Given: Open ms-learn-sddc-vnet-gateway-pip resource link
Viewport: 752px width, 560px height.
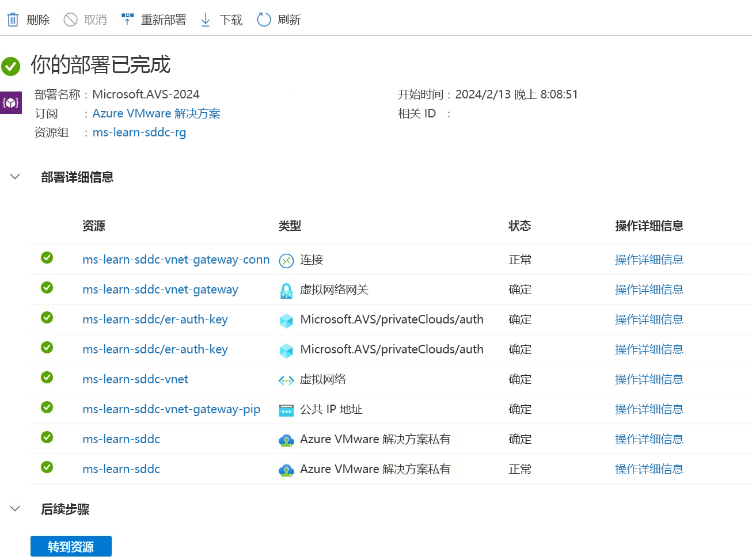Looking at the screenshot, I should pyautogui.click(x=172, y=409).
